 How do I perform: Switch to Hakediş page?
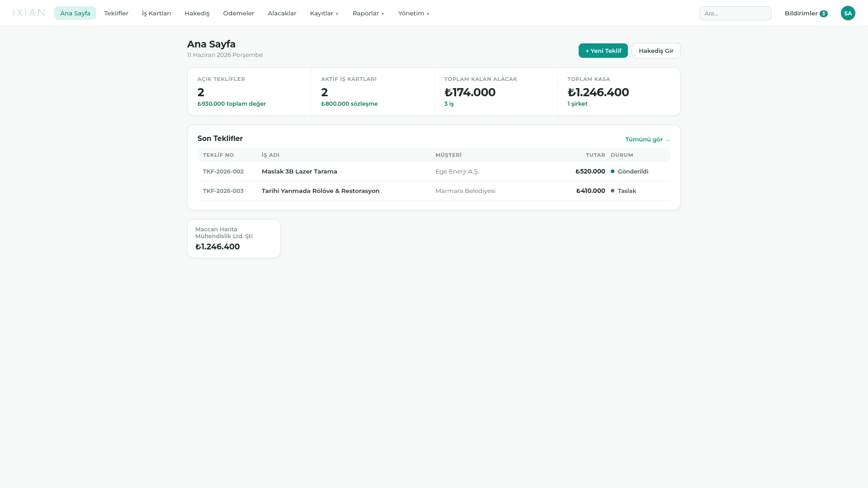197,13
